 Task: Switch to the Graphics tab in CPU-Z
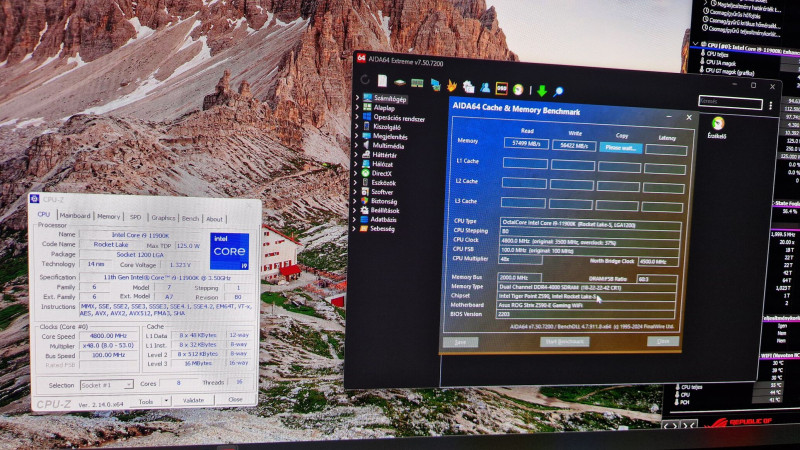coord(163,217)
